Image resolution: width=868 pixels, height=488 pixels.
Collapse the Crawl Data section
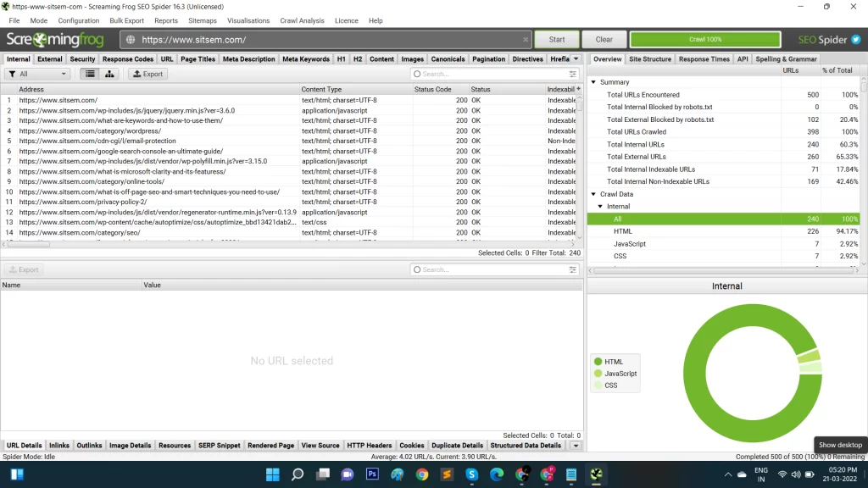coord(593,194)
